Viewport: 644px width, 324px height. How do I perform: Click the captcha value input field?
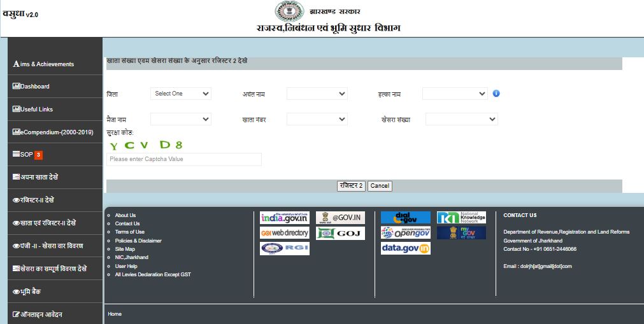(184, 159)
